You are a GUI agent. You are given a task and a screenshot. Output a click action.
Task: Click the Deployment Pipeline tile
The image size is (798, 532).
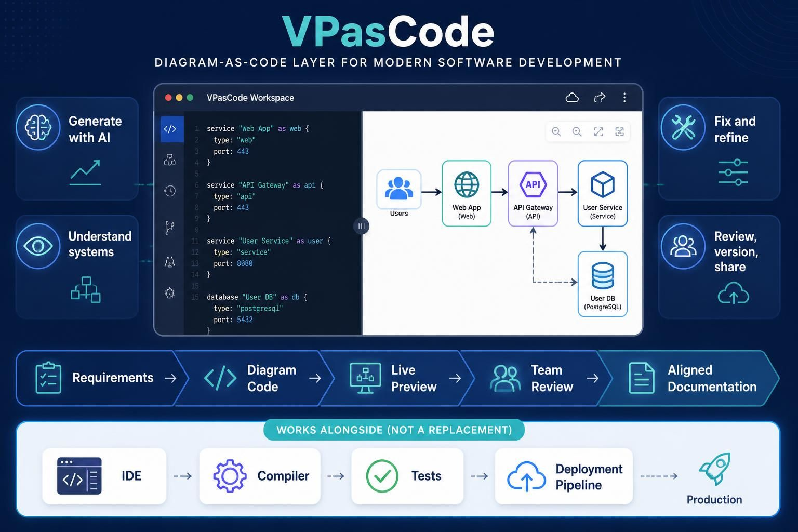click(x=564, y=476)
